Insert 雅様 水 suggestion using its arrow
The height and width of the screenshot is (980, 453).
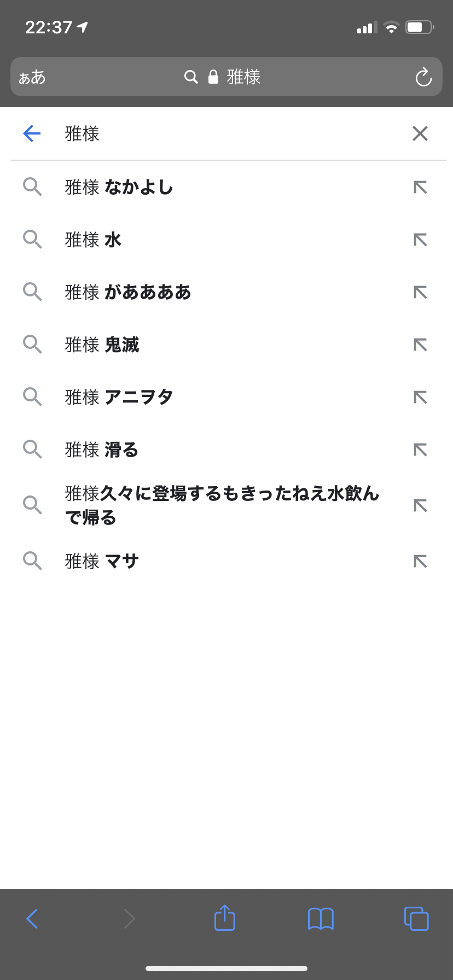[x=420, y=240]
